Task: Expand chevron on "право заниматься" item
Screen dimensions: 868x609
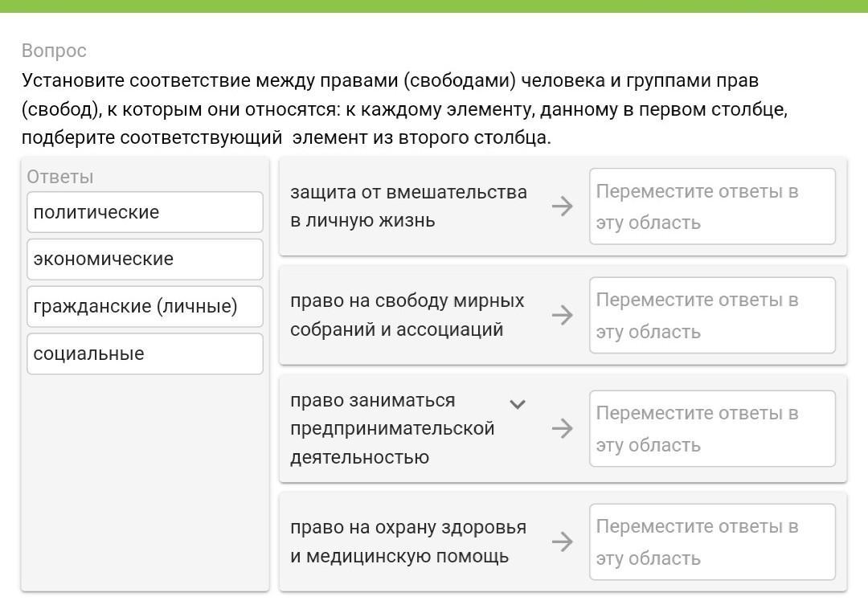Action: [518, 403]
